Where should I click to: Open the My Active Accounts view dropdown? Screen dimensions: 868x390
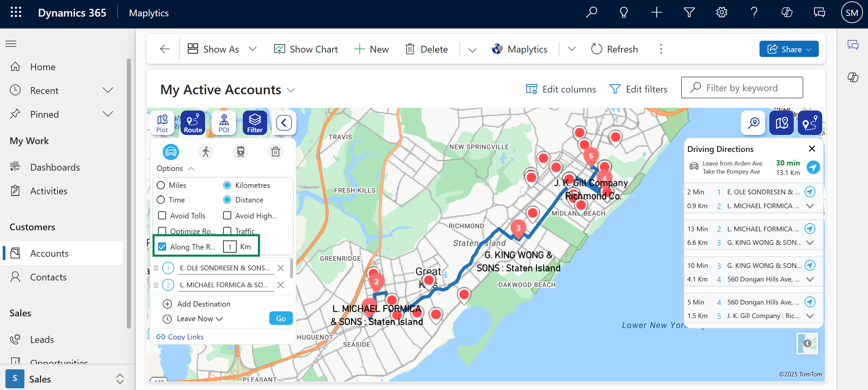click(x=291, y=90)
